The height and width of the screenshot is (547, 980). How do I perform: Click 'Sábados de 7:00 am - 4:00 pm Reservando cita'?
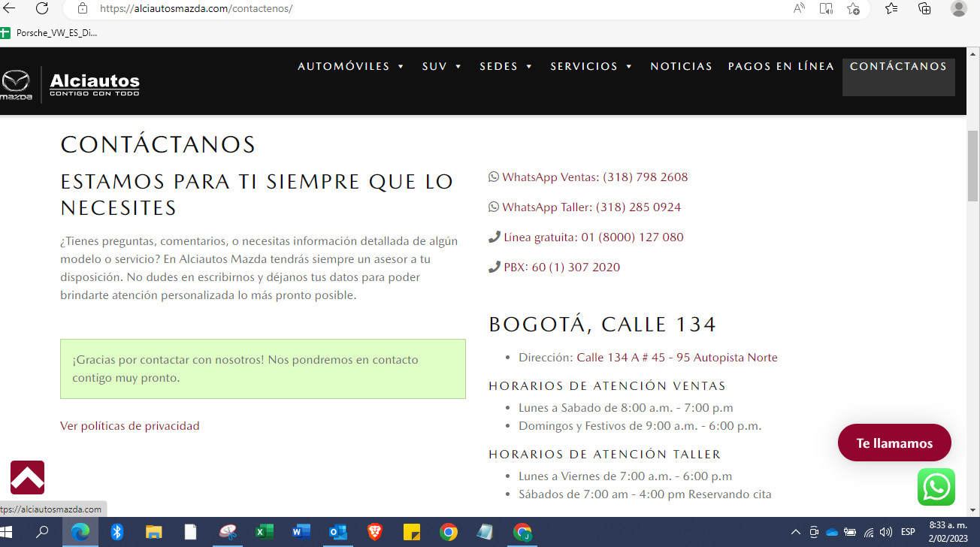point(645,494)
